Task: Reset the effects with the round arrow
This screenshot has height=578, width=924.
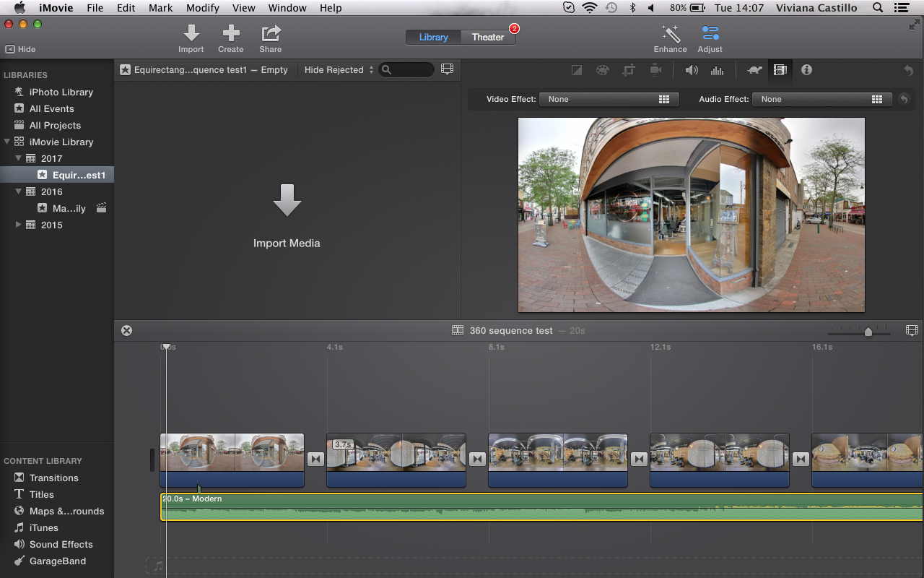Action: pos(904,99)
